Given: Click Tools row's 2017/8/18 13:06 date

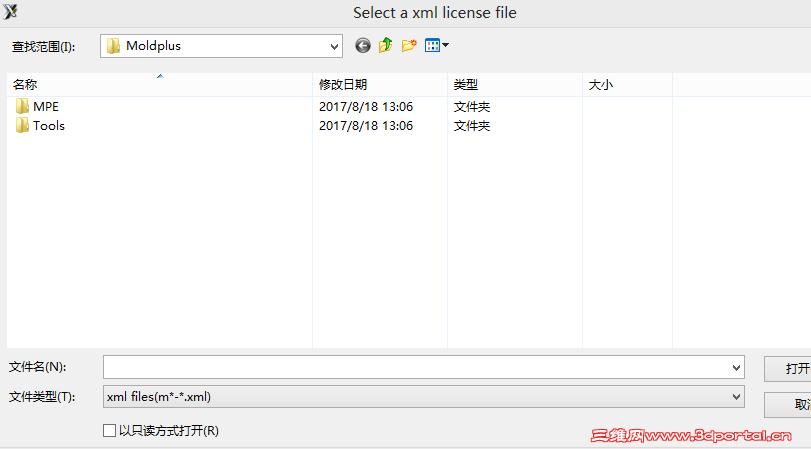Looking at the screenshot, I should point(366,126).
